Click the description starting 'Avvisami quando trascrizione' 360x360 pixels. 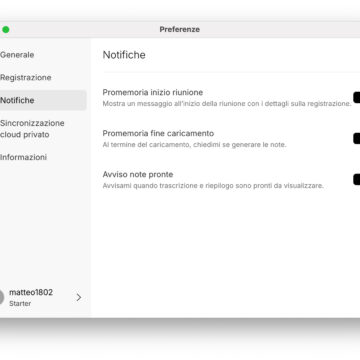[x=213, y=186]
